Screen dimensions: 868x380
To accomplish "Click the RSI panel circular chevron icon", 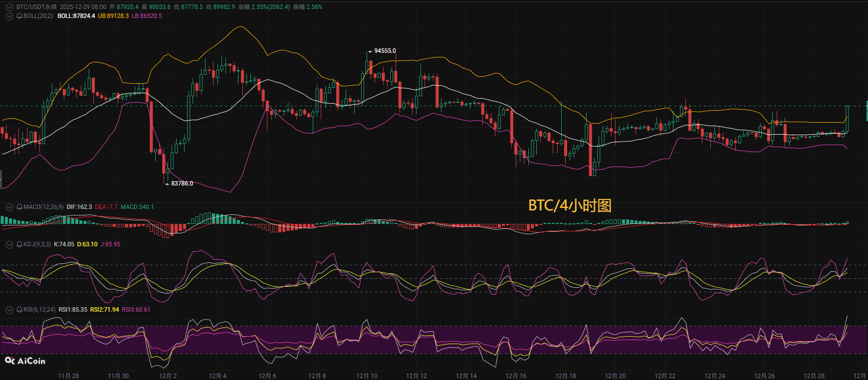I will click(x=9, y=310).
